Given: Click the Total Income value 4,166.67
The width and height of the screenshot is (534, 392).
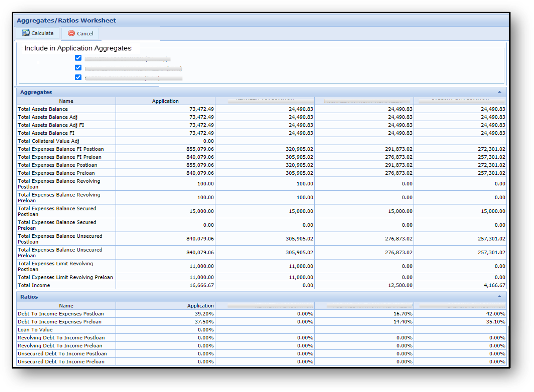Looking at the screenshot, I should [495, 285].
